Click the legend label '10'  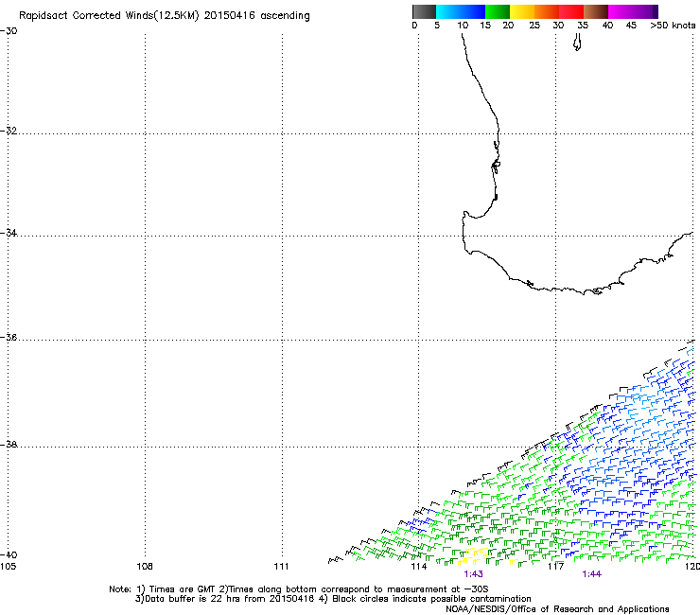[x=463, y=26]
